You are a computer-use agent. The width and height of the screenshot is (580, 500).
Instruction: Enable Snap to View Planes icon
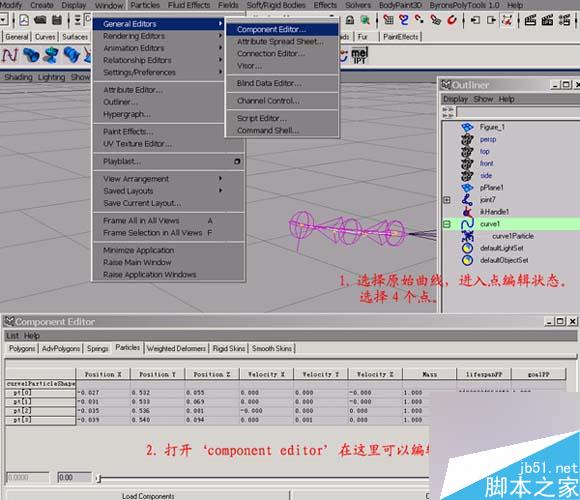435,20
